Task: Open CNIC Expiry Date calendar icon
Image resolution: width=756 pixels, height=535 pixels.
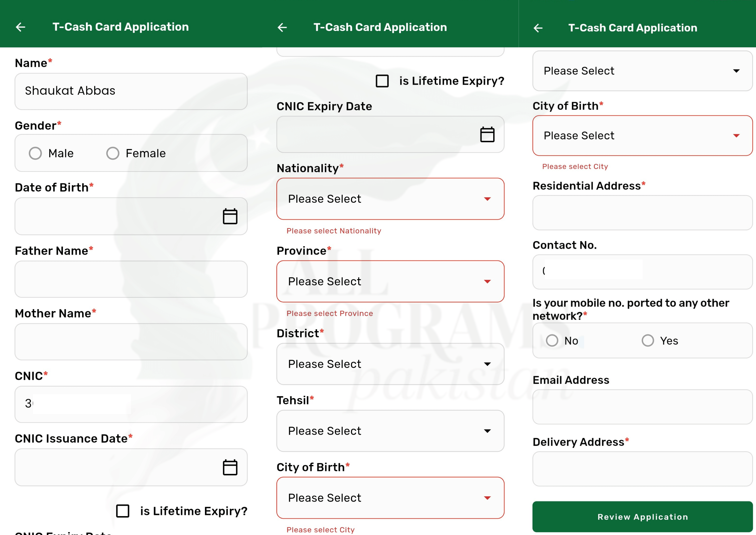Action: click(x=487, y=134)
